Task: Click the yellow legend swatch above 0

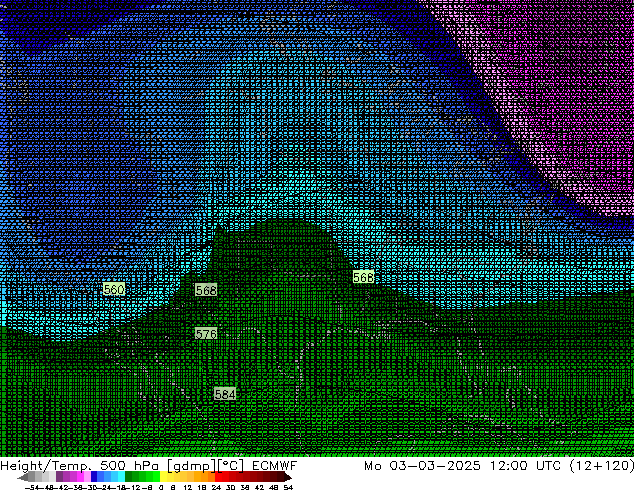Action: pos(163,476)
